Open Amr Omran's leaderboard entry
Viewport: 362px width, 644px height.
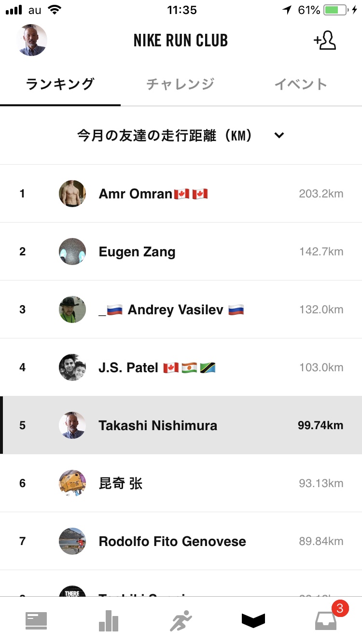[181, 194]
